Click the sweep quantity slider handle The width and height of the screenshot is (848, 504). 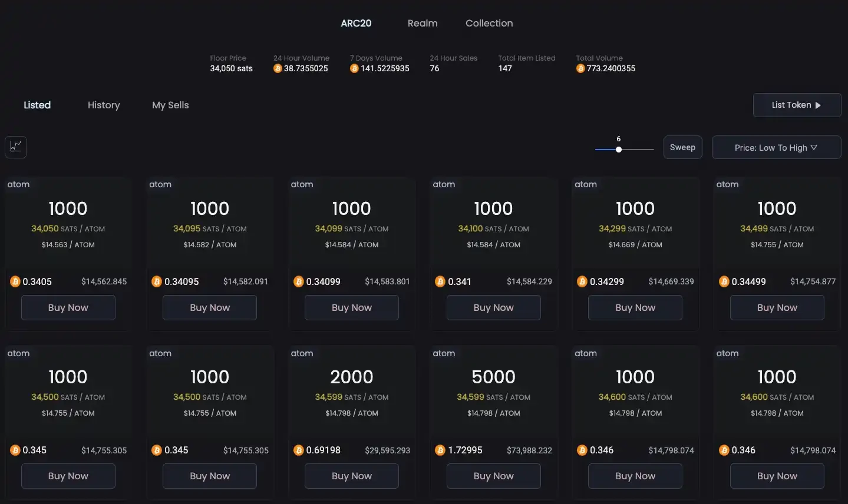[x=618, y=150]
